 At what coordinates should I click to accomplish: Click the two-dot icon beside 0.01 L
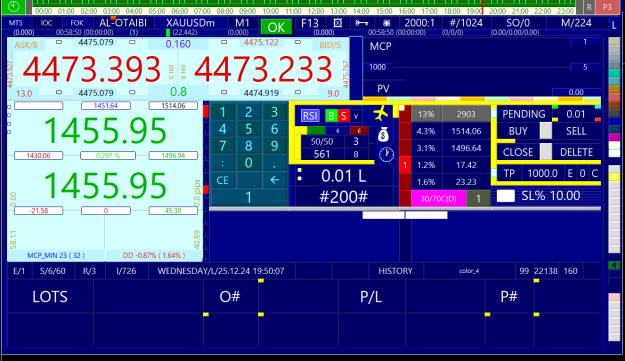(x=300, y=175)
